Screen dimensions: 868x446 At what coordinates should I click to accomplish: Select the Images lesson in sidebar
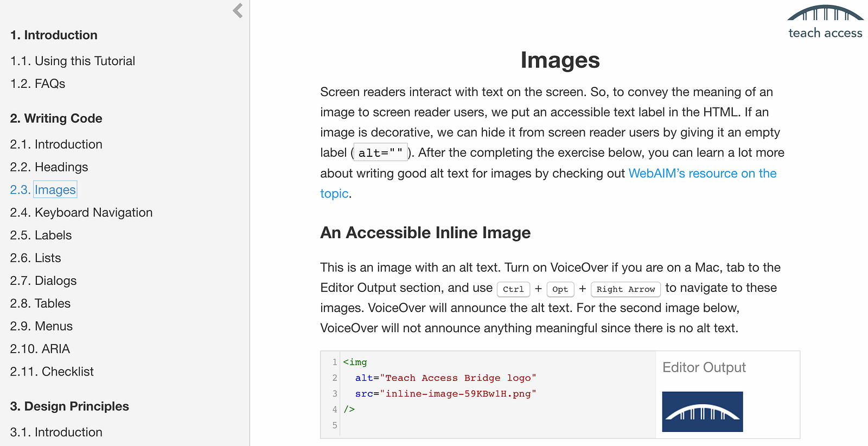55,190
